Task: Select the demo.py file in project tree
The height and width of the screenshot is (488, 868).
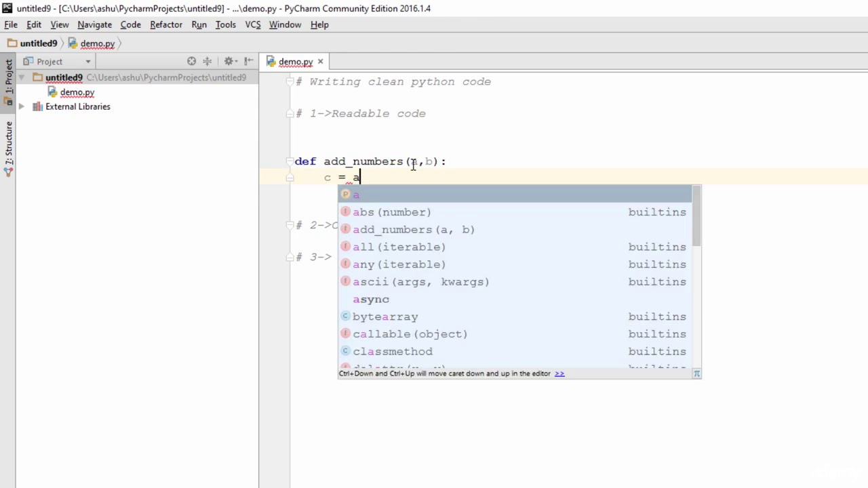Action: (77, 92)
